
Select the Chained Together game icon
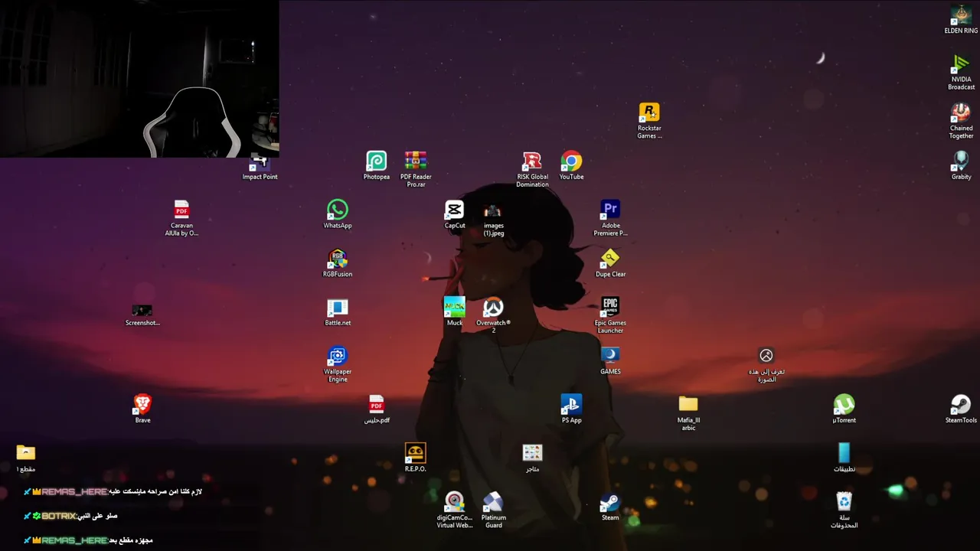point(961,121)
